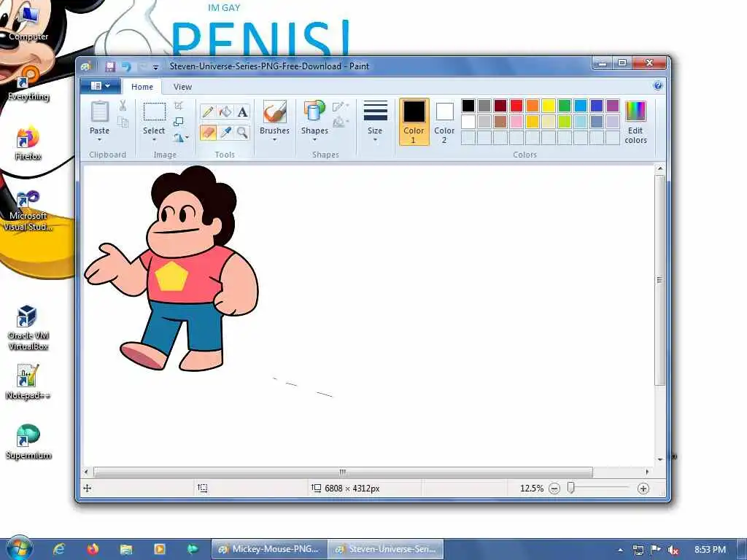Image resolution: width=747 pixels, height=560 pixels.
Task: Click the horizontal scrollbar thumb
Action: [343, 472]
